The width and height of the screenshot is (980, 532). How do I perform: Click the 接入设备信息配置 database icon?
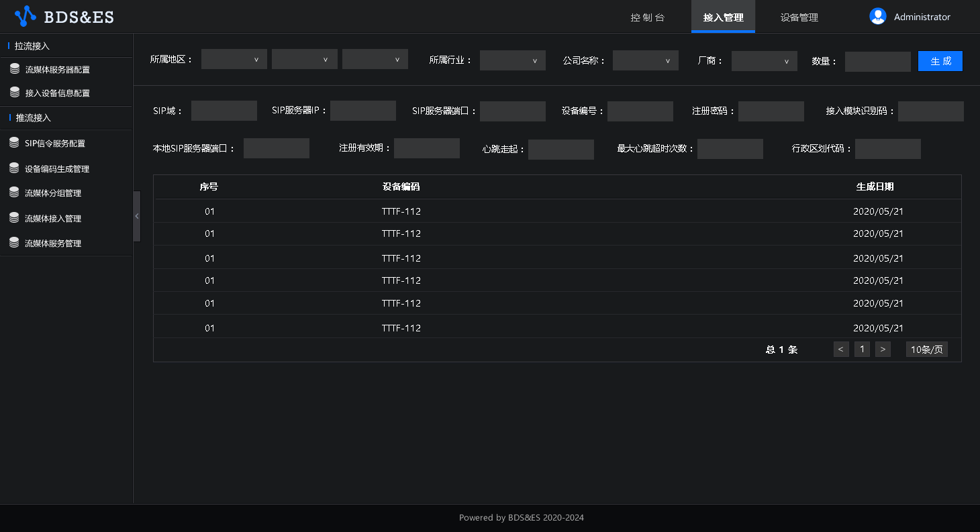pos(14,92)
